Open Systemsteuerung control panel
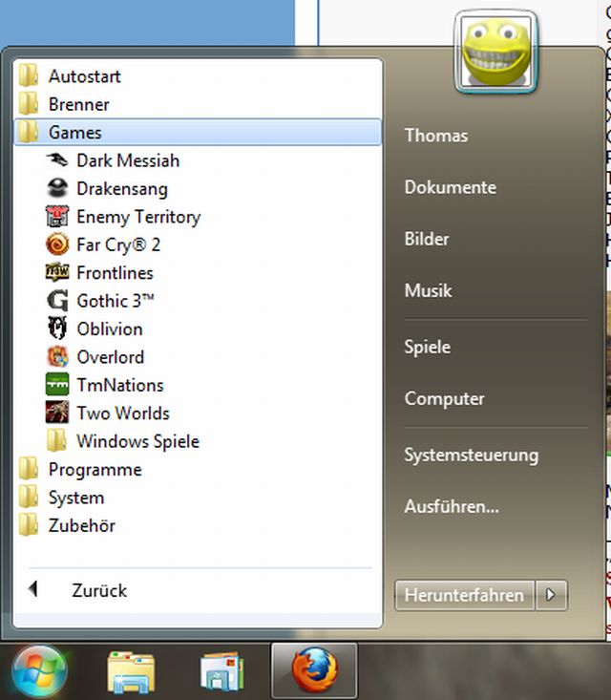Viewport: 611px width, 700px height. [x=472, y=455]
